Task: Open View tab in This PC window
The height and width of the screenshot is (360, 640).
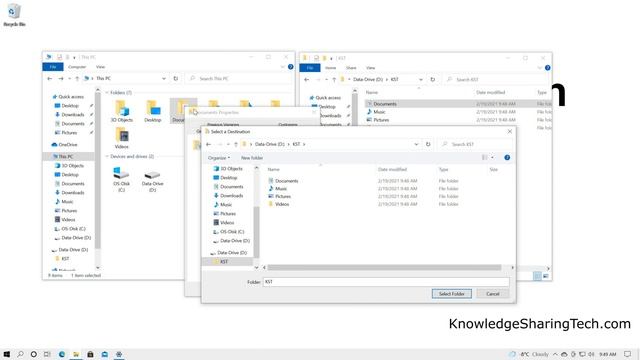Action: 100,67
